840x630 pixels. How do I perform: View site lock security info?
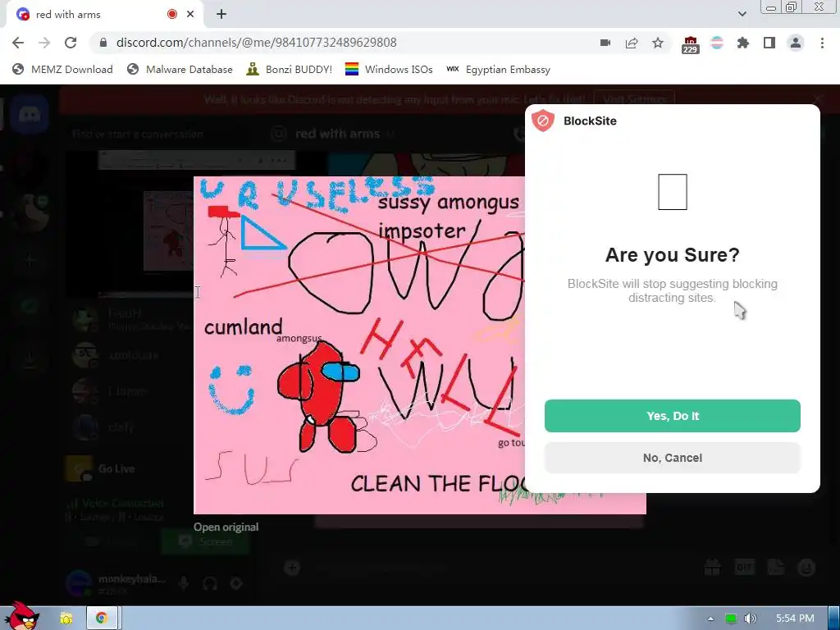tap(103, 43)
